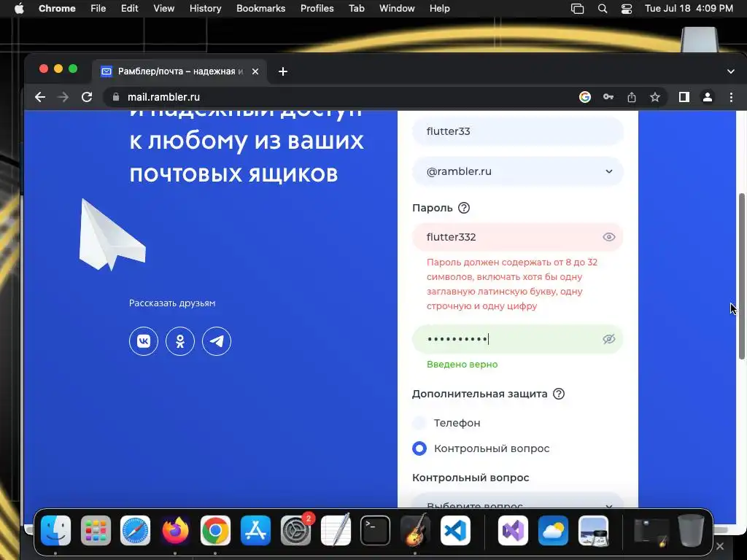The height and width of the screenshot is (560, 747).
Task: View site info lock icon
Action: click(x=116, y=97)
